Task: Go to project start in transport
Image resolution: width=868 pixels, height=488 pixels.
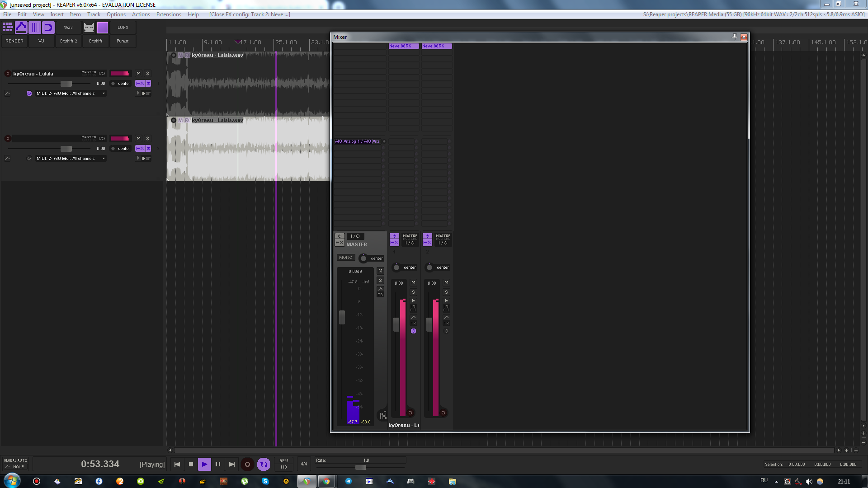Action: pos(177,464)
